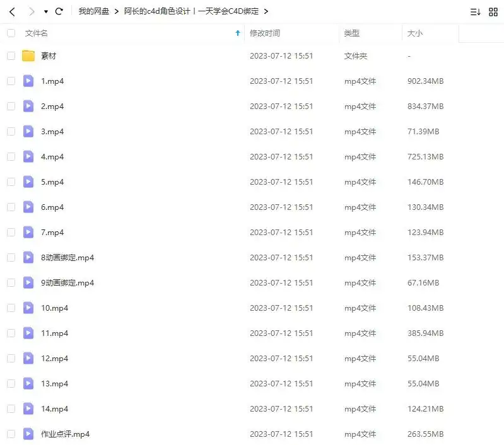Click the video icon of 13.mp4
Viewport: 504px width, 445px height.
[28, 383]
